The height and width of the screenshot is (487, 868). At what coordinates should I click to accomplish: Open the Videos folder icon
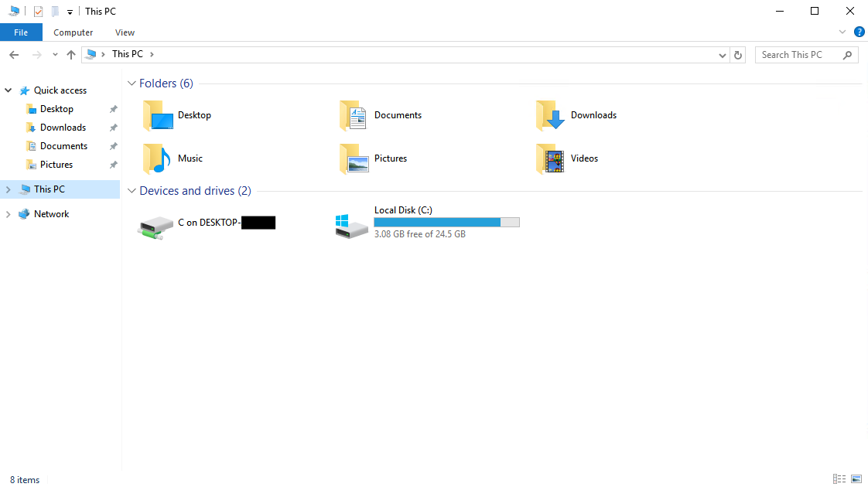550,158
